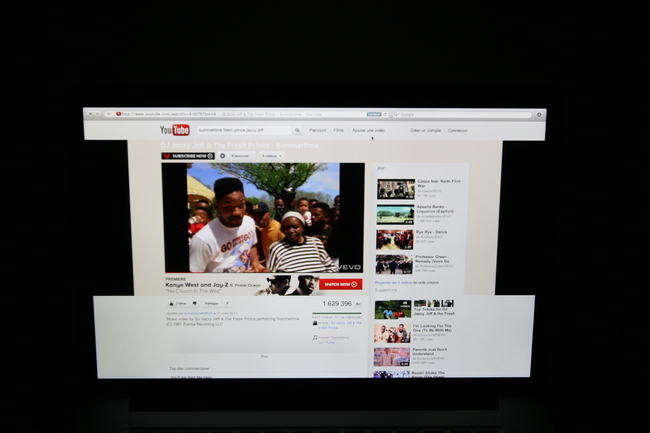Open Top Tracks for DJ Jazzy Jeff thumbnail

pyautogui.click(x=393, y=310)
